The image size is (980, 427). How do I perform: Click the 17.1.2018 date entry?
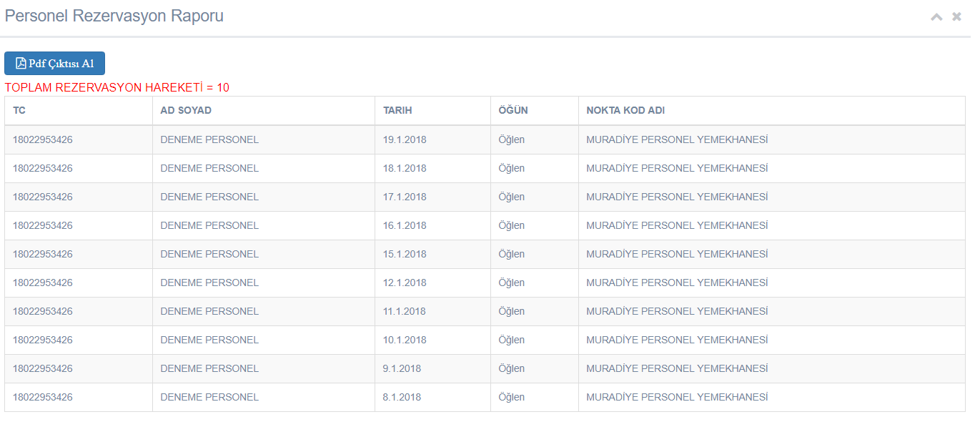(x=405, y=197)
